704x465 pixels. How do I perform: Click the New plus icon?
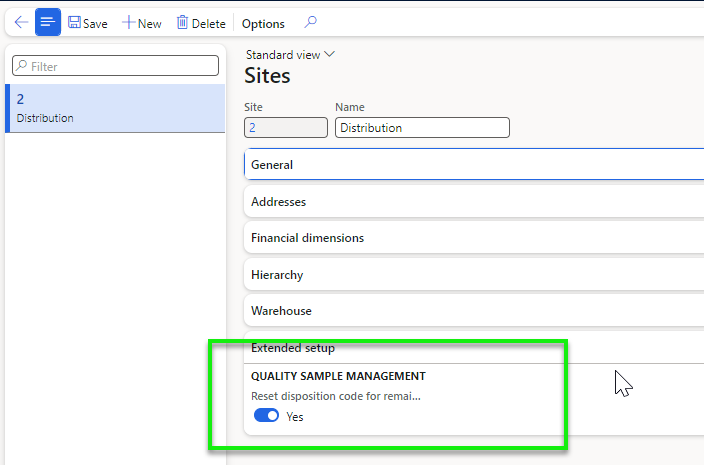[128, 23]
